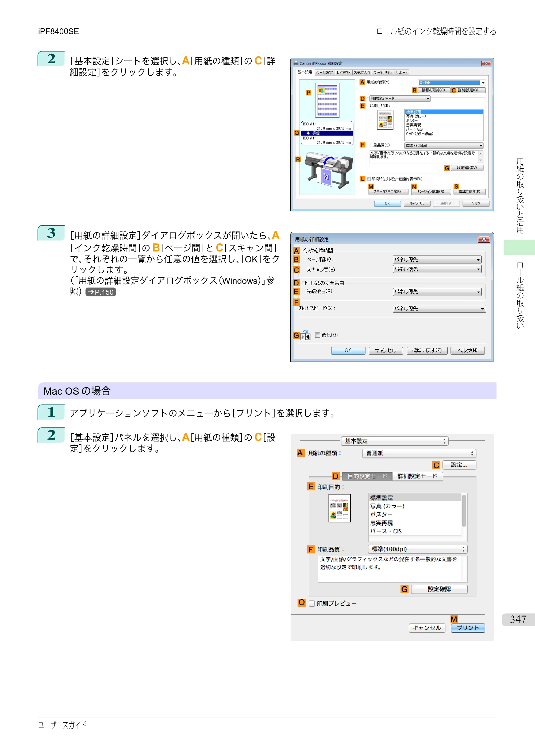535x756 pixels.
Task: Click the print purpose sample thumbnail in the Mac 基本設定 panel
Action: [x=339, y=508]
